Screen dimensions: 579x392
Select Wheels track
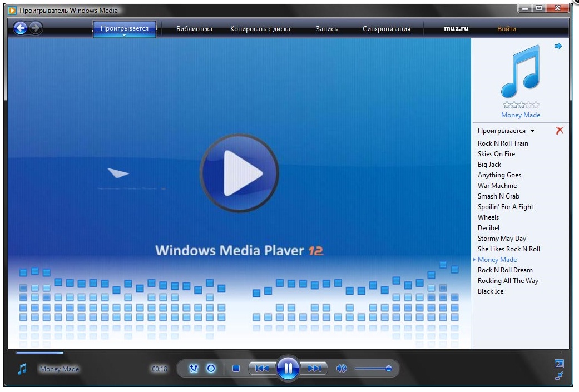pos(488,217)
